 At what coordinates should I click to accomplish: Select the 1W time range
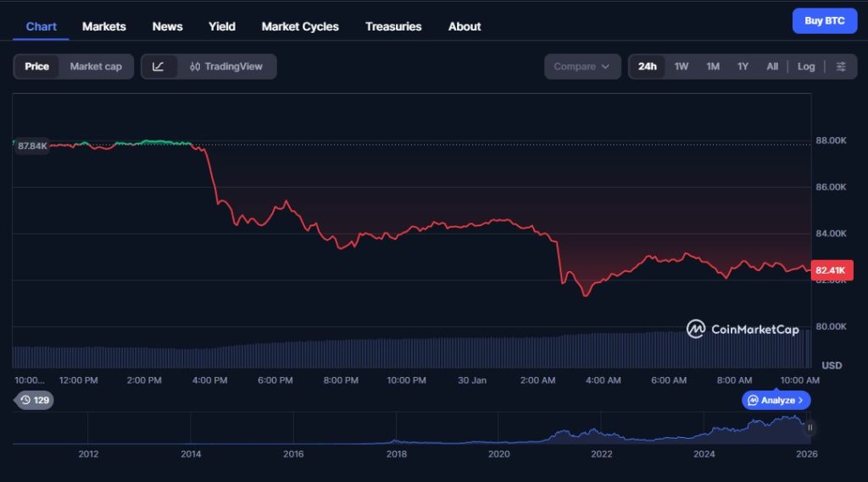682,67
